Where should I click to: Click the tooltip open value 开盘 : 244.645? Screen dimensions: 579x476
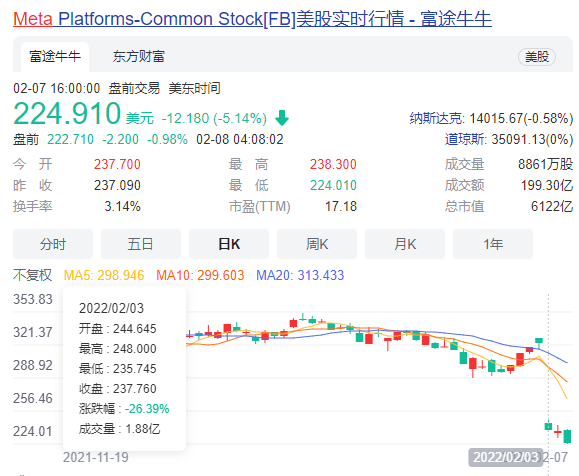tap(117, 329)
